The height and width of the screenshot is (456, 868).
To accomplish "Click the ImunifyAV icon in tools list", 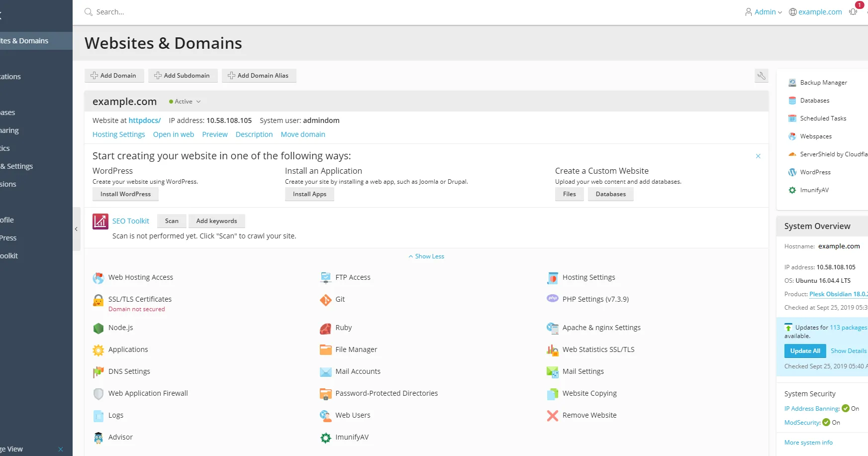I will click(x=325, y=438).
